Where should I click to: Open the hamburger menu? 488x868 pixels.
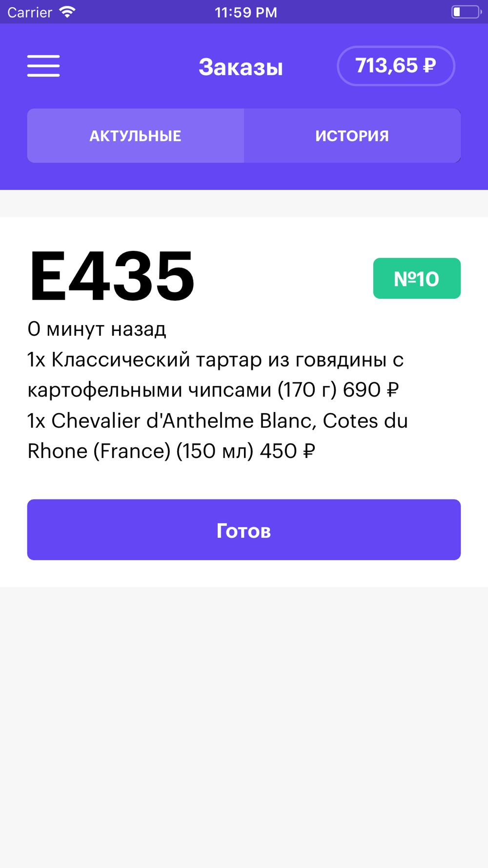tap(43, 66)
